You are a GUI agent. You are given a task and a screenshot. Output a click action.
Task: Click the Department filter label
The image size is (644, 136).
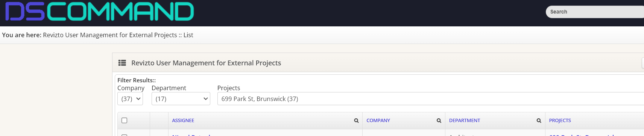point(169,88)
